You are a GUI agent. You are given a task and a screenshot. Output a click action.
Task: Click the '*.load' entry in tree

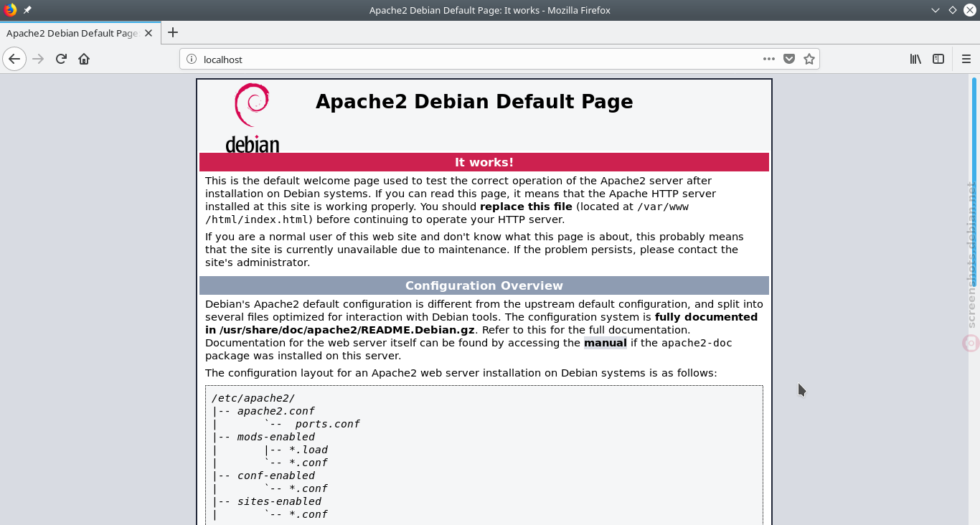[x=308, y=450]
